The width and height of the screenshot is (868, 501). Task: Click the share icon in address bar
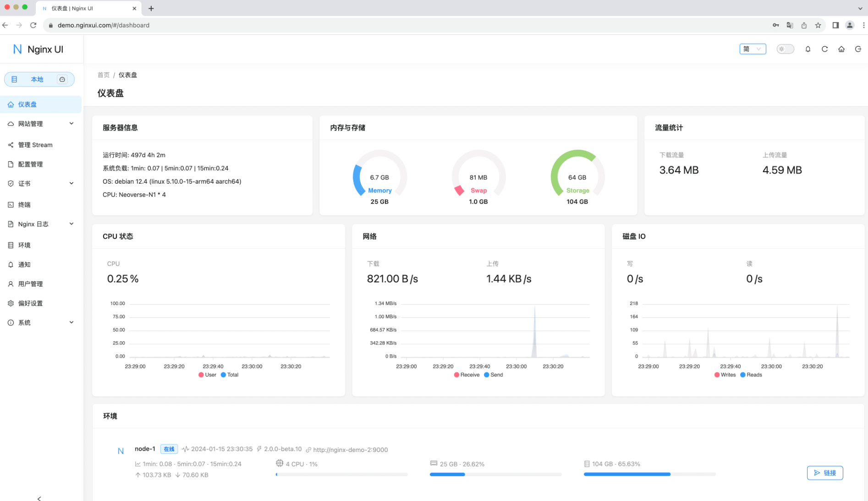(x=804, y=25)
